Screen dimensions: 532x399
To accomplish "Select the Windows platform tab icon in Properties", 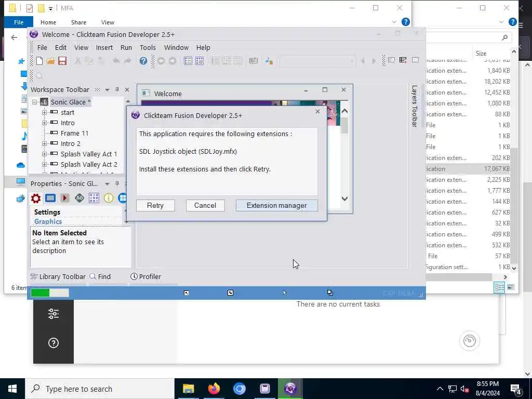I will point(122,198).
